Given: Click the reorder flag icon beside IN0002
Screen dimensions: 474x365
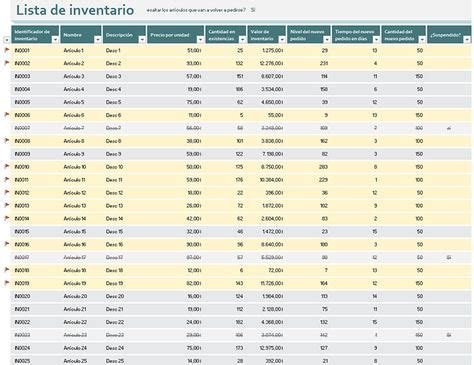Looking at the screenshot, I should pyautogui.click(x=7, y=63).
